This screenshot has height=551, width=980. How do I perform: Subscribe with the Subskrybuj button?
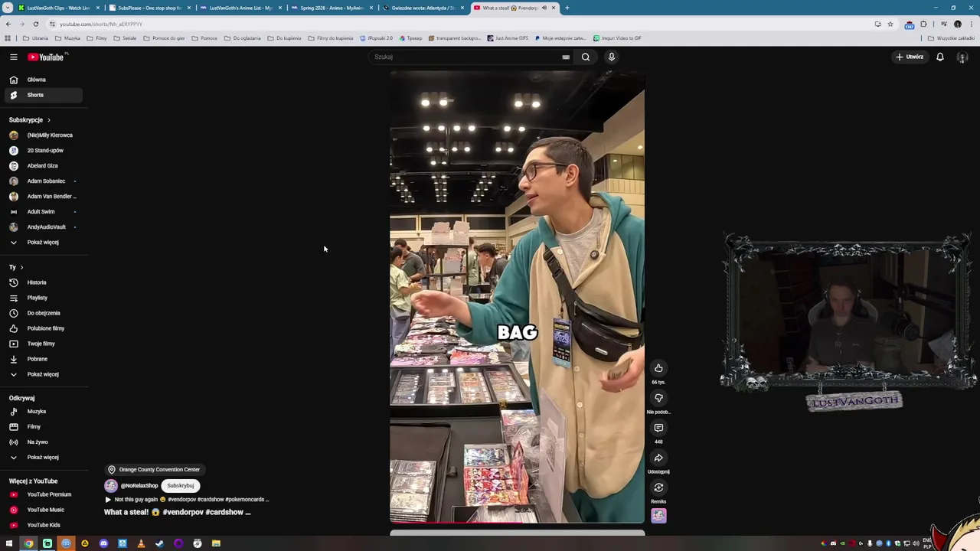[x=181, y=485]
